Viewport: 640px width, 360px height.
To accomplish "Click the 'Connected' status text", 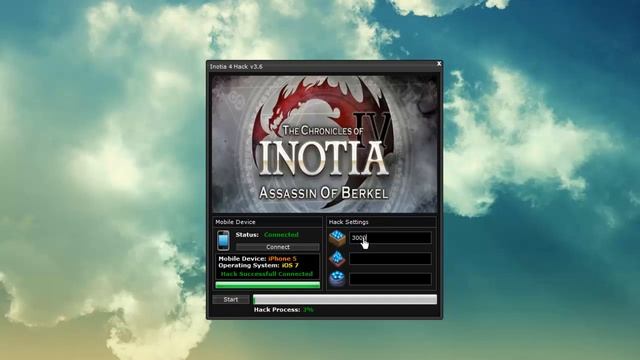I will tap(281, 235).
